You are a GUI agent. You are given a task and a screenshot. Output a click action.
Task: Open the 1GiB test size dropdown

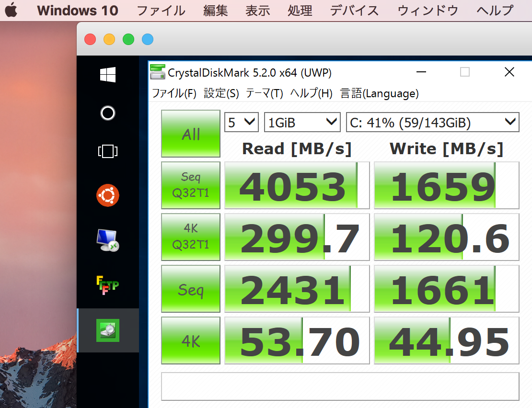(302, 122)
